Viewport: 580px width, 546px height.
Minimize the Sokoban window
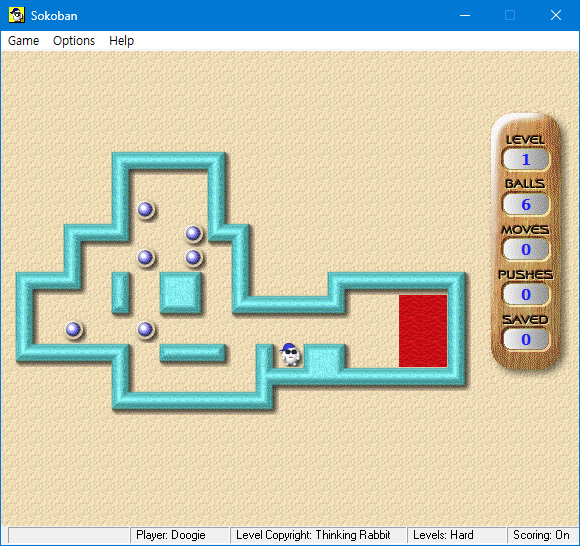coord(465,15)
